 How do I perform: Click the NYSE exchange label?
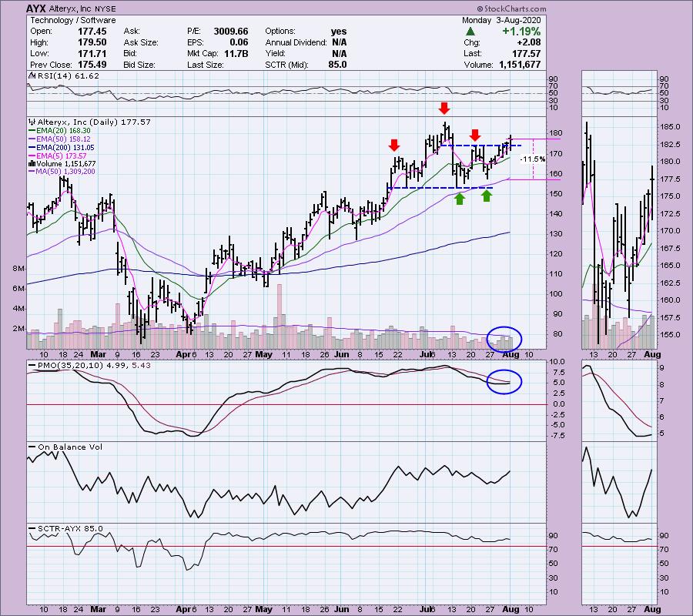pyautogui.click(x=104, y=8)
